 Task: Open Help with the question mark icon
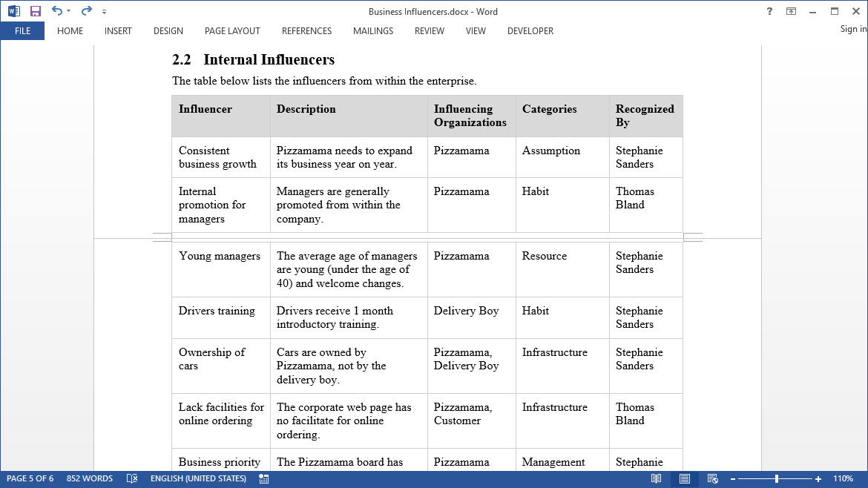point(769,11)
